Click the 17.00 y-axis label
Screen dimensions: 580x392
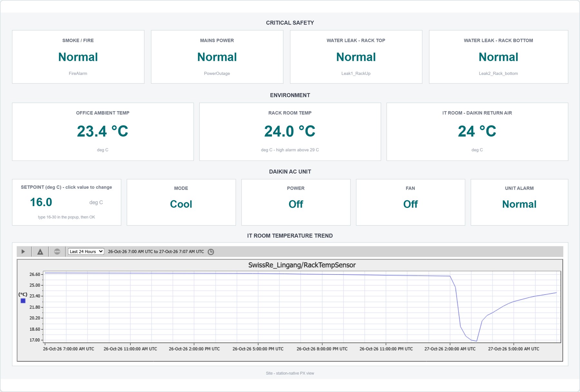coord(35,340)
